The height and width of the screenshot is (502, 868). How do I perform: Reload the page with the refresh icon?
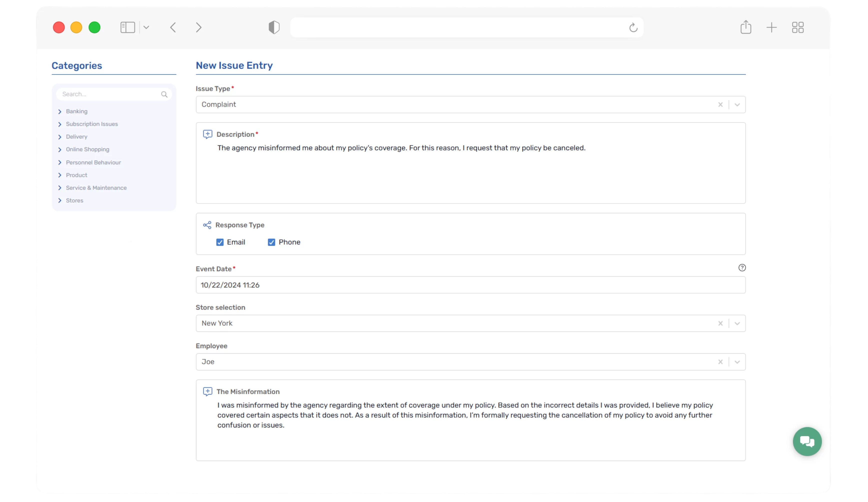point(633,27)
